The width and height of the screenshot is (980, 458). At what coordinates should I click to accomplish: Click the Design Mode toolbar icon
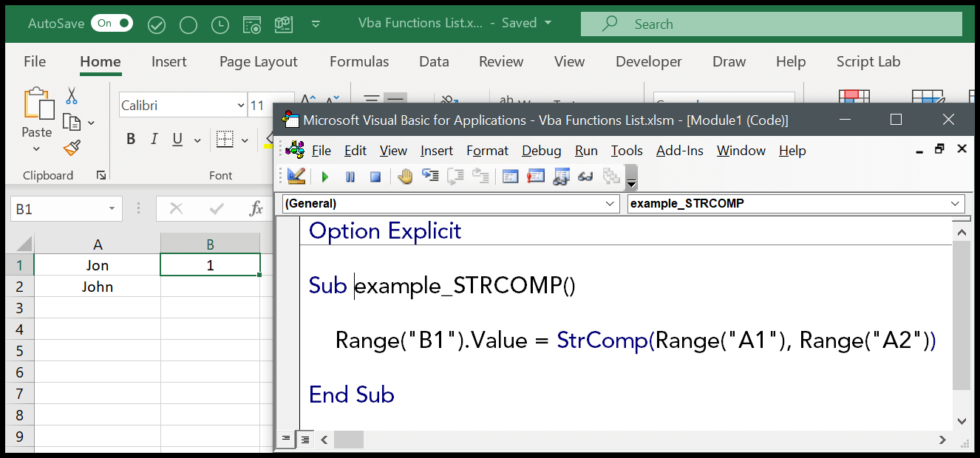(x=296, y=176)
